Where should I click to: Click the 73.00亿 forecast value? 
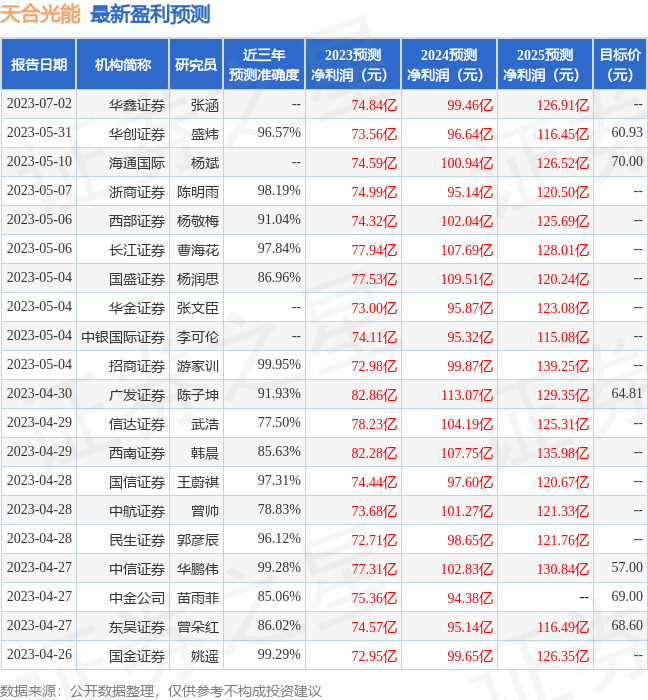click(374, 308)
